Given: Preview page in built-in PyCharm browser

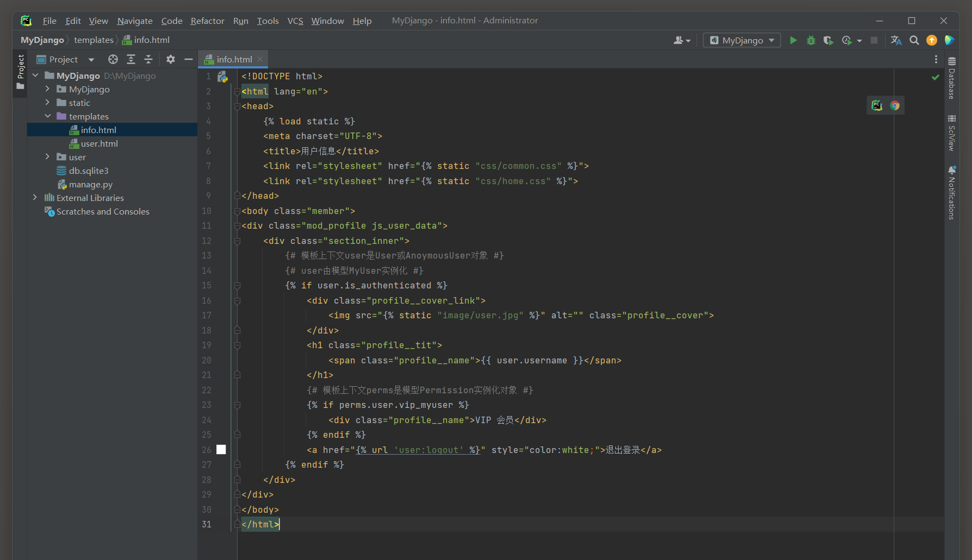Looking at the screenshot, I should pos(877,105).
